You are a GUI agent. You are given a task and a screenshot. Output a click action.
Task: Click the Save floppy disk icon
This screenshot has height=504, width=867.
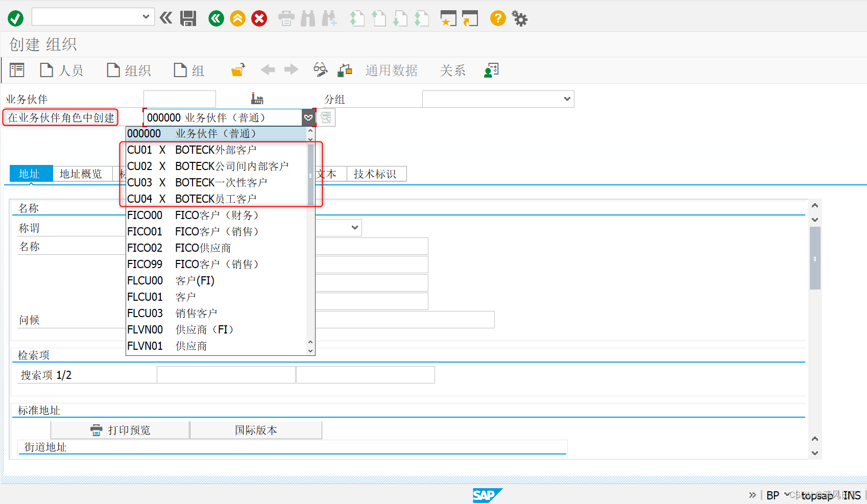(x=188, y=18)
